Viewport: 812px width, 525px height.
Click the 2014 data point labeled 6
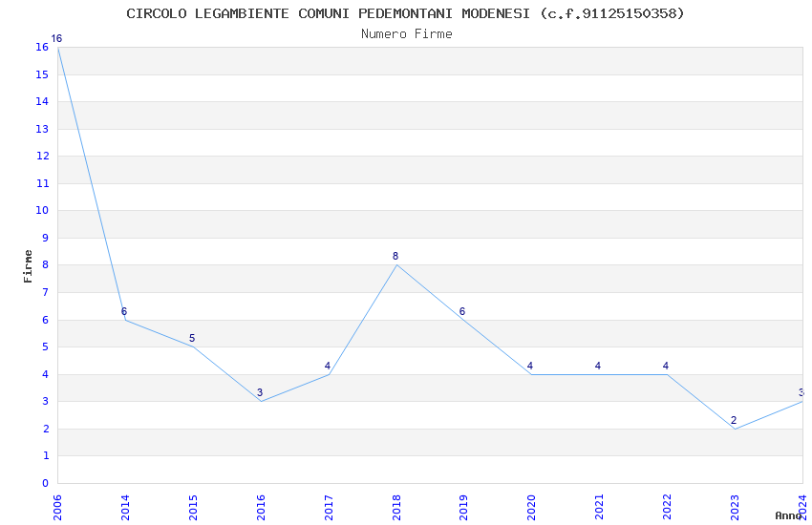125,320
